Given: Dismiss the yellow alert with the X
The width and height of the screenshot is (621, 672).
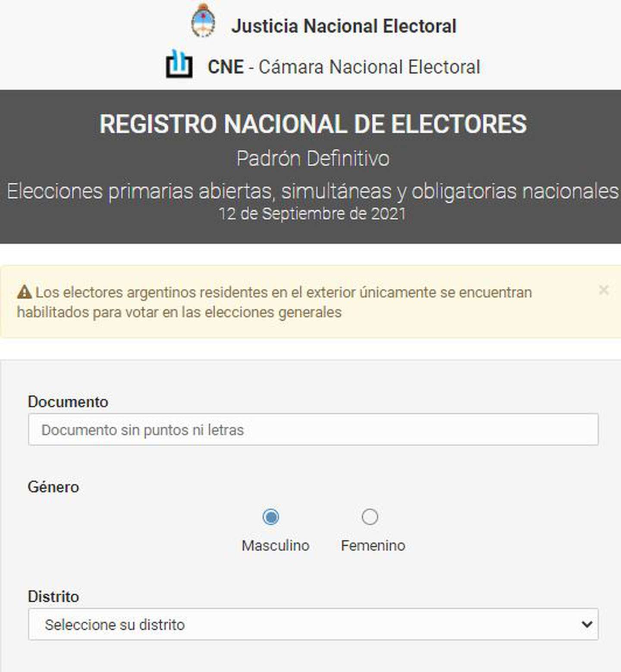Looking at the screenshot, I should point(603,290).
